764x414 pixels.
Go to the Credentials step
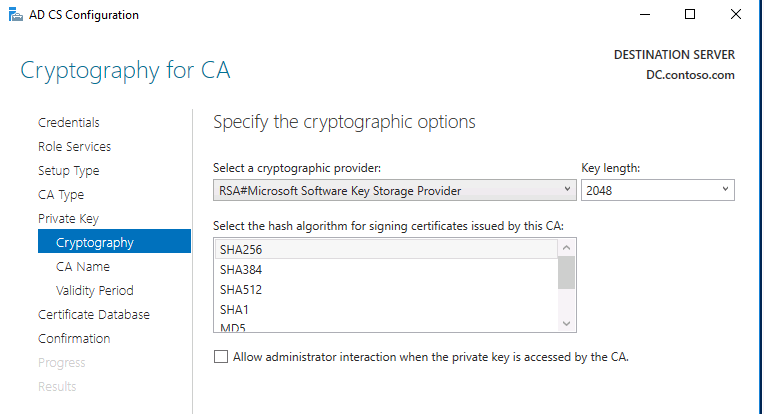pos(69,123)
